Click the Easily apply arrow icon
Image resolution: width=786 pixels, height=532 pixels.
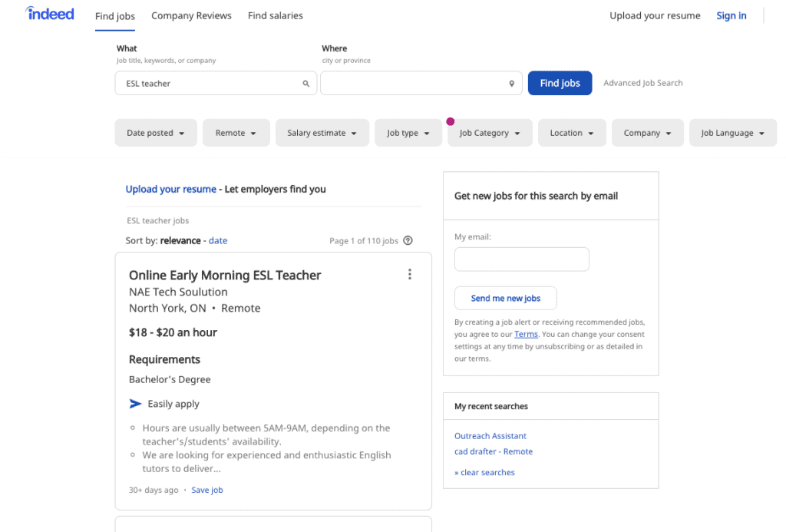pos(135,404)
